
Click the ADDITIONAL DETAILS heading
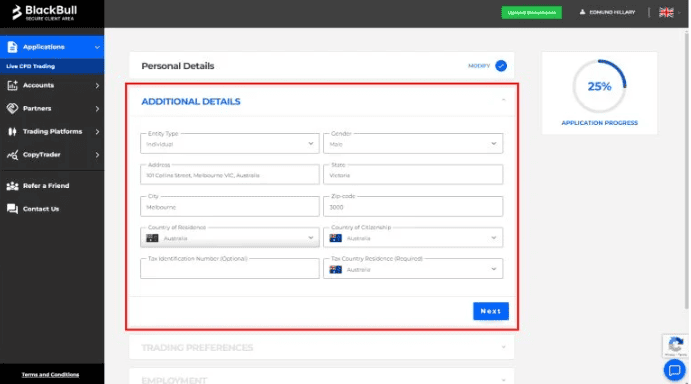coord(191,101)
